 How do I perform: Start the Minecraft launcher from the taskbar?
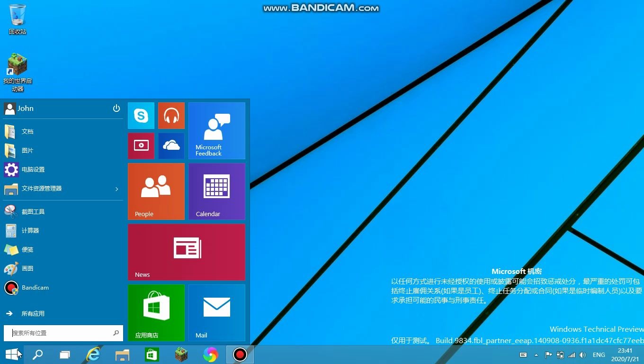[180, 355]
